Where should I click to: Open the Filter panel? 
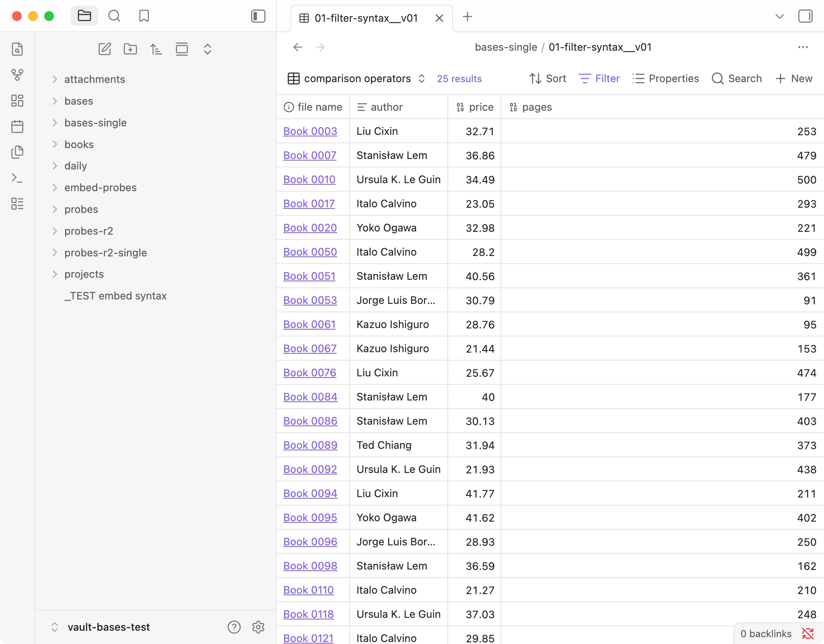(599, 78)
